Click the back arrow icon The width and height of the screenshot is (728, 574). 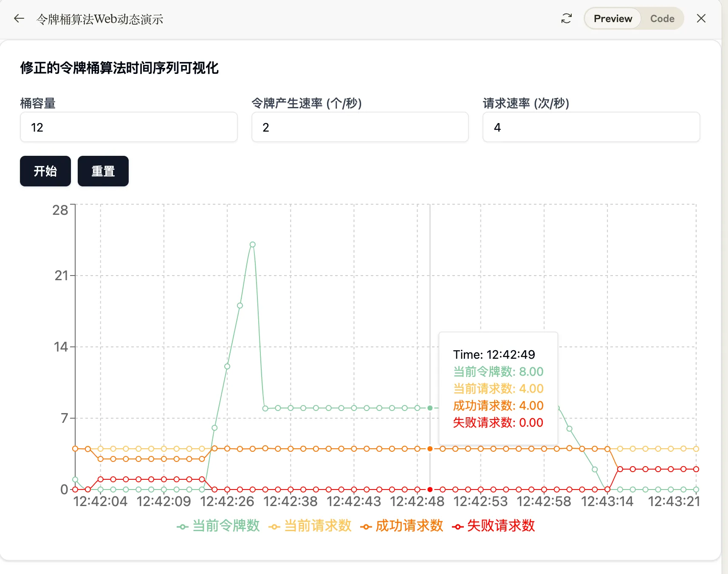click(x=19, y=19)
